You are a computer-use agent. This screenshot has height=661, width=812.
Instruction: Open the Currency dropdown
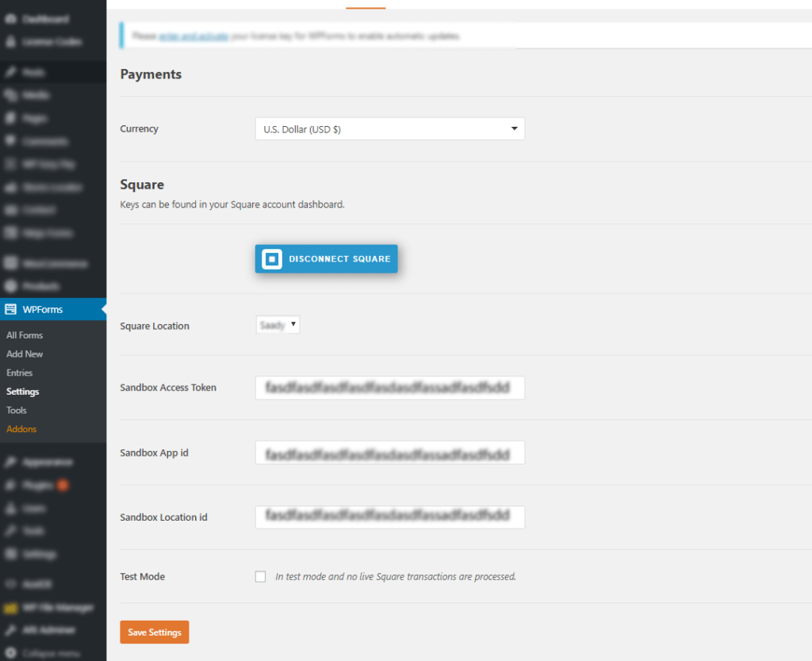pyautogui.click(x=389, y=128)
